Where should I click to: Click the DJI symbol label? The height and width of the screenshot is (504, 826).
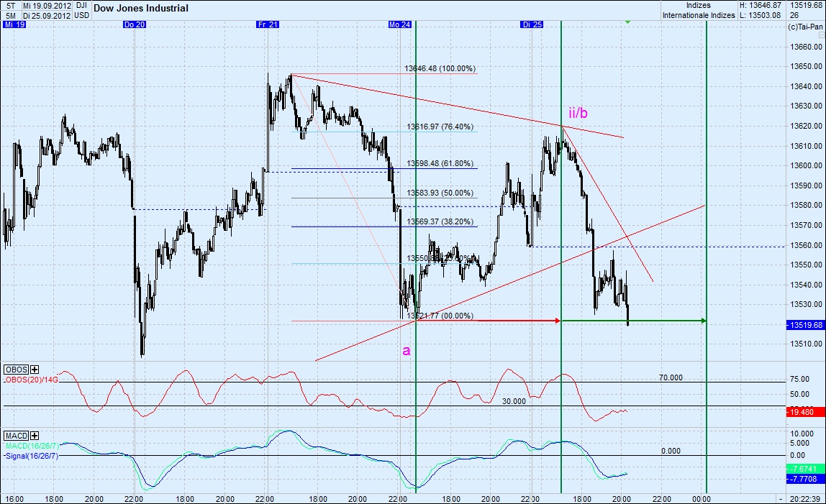click(81, 5)
